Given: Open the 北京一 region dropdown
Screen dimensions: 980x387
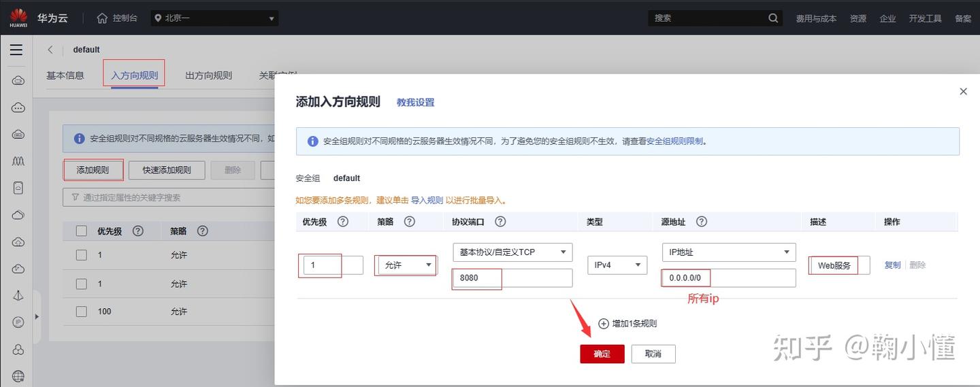Looking at the screenshot, I should [214, 18].
